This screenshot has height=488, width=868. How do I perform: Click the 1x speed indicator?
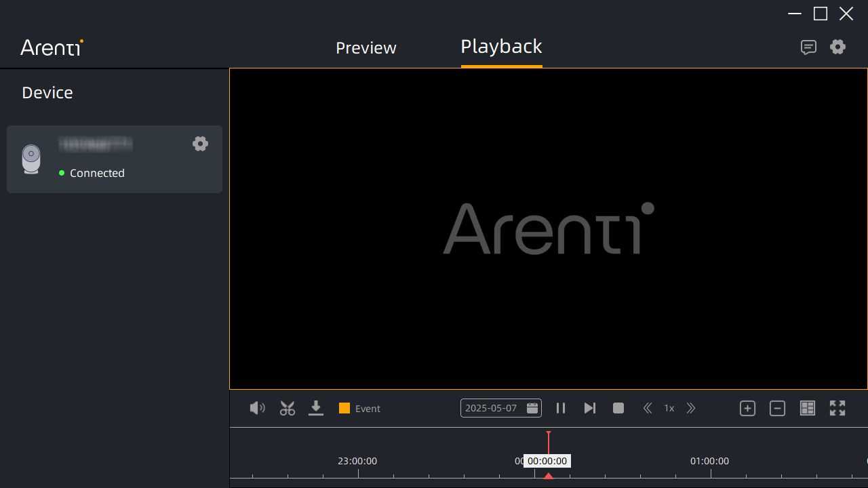coord(669,408)
